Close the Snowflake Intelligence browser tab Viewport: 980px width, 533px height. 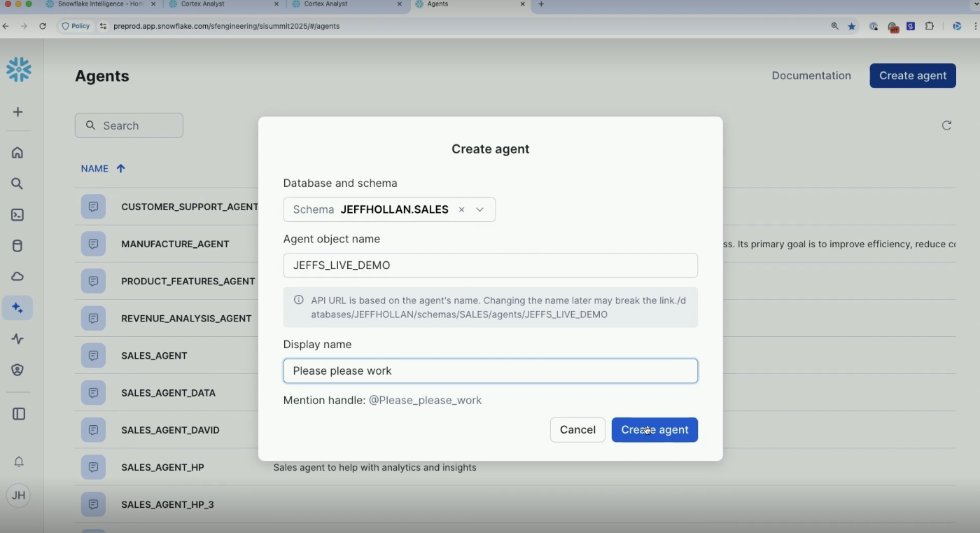tap(153, 4)
